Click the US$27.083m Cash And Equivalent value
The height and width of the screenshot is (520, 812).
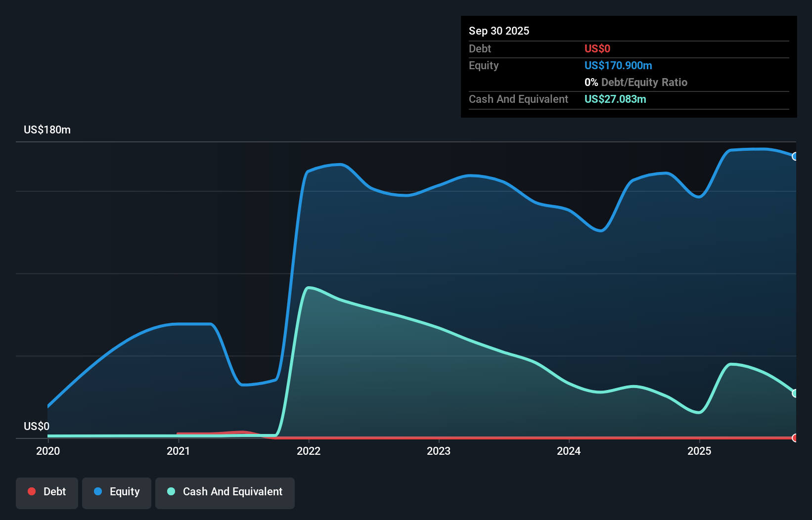tap(615, 99)
